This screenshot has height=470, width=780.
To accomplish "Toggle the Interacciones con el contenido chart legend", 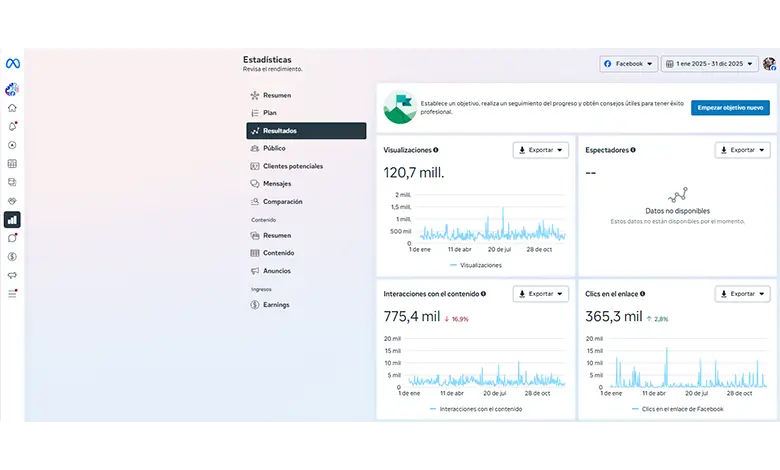I will coord(475,409).
